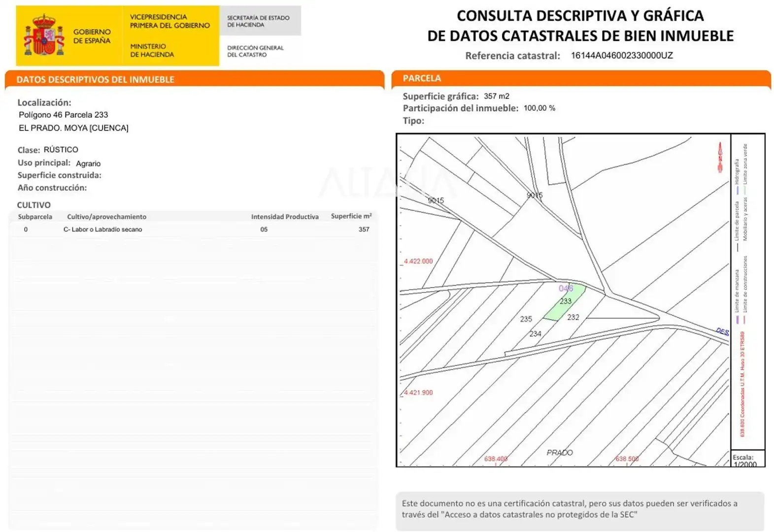Click "Año construcción:" label
The image size is (774, 532).
coord(52,188)
